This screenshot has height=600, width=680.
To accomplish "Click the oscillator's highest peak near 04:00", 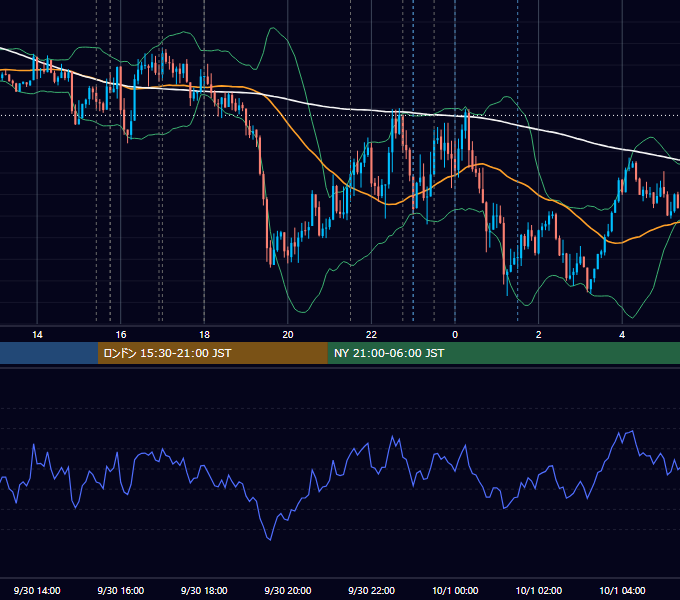I will 633,431.
